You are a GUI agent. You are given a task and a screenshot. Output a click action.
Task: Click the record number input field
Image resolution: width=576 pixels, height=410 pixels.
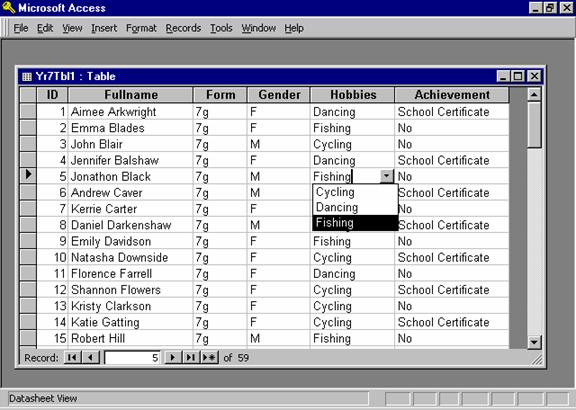click(x=132, y=357)
